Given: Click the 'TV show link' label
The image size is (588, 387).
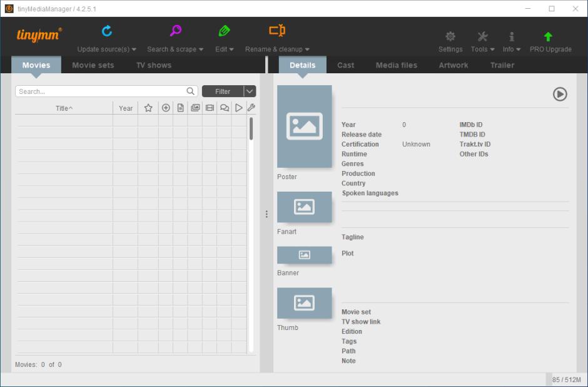Looking at the screenshot, I should 361,322.
